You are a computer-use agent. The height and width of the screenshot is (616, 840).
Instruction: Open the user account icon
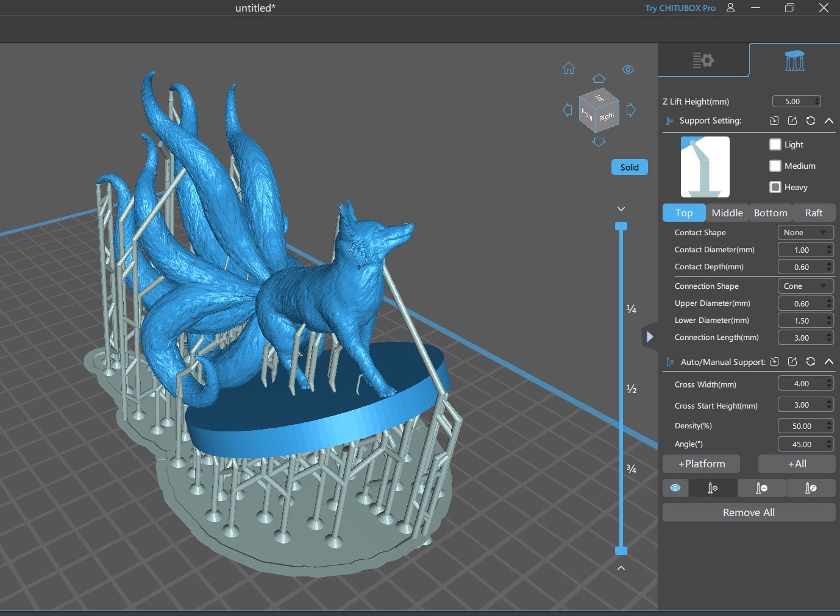coord(730,8)
